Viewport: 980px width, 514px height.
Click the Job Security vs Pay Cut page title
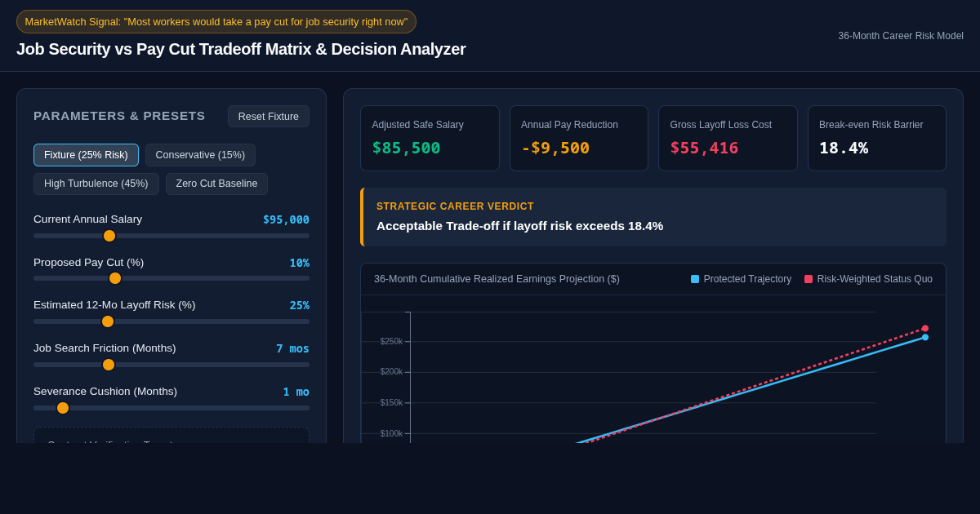241,49
